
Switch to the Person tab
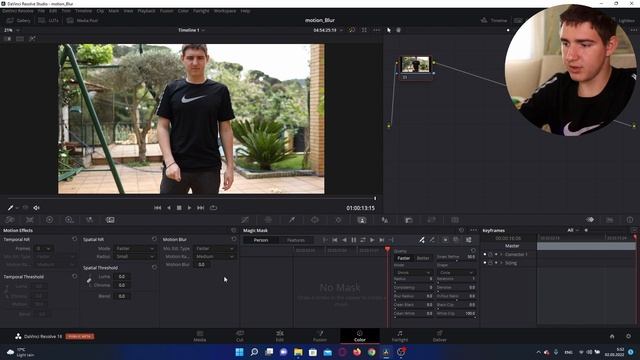pos(261,240)
